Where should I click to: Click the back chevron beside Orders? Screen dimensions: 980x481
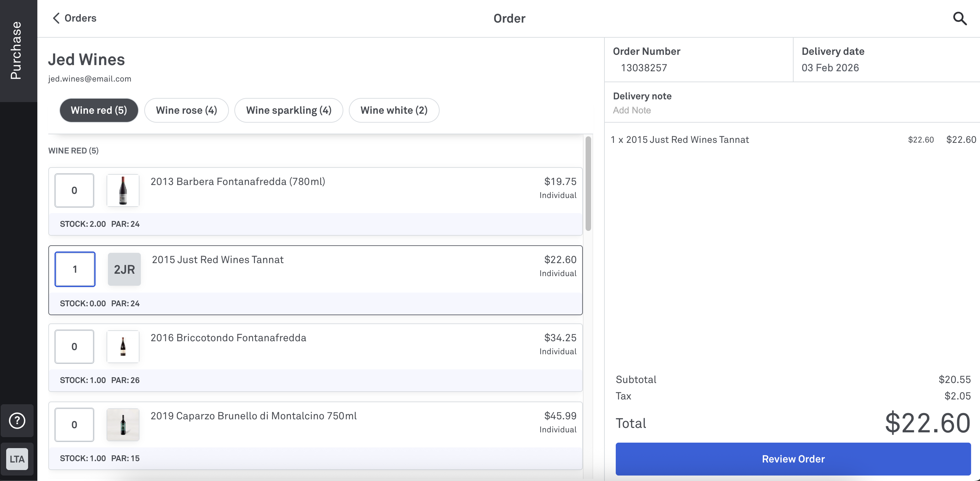pyautogui.click(x=56, y=18)
